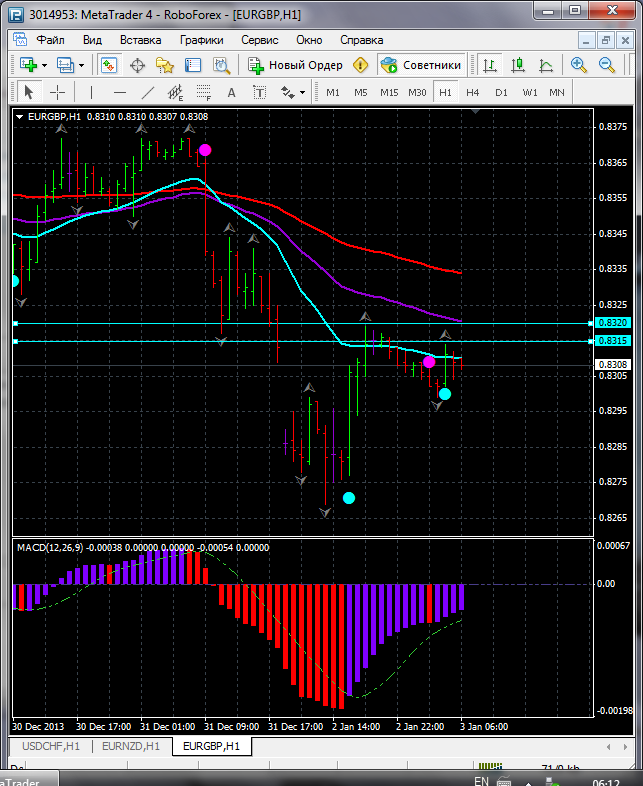643x786 pixels.
Task: Click the 0.8320 horizontal level price label
Action: point(611,323)
